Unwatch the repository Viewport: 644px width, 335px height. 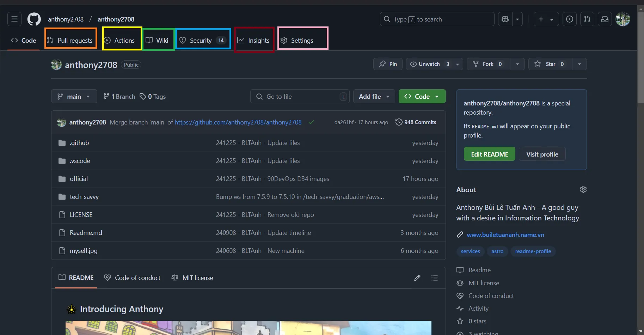pyautogui.click(x=429, y=64)
